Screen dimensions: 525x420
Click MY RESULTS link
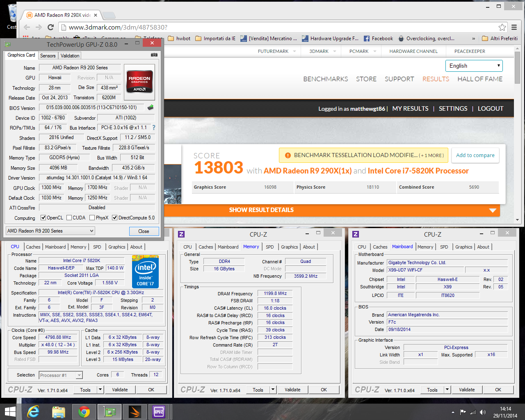tap(410, 109)
